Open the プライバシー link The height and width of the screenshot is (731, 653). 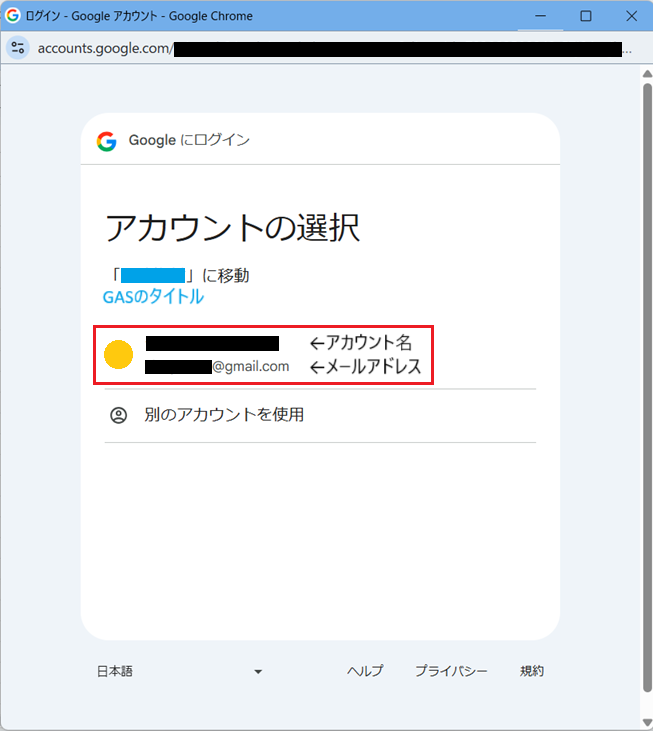tap(451, 671)
